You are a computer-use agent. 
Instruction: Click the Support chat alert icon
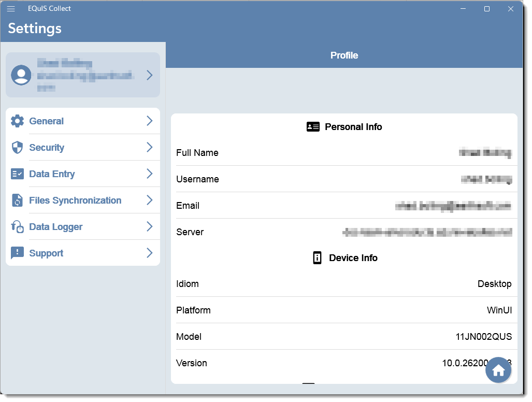(17, 253)
